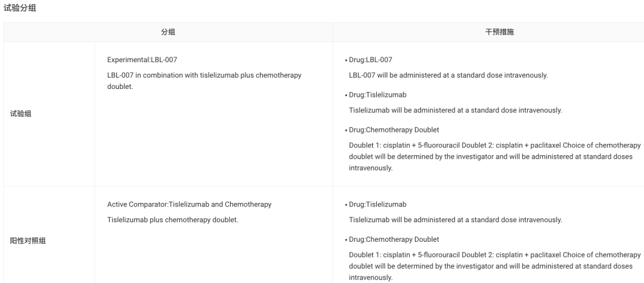
Task: Click Tislelizumab dose text in experimental group
Action: (x=456, y=110)
